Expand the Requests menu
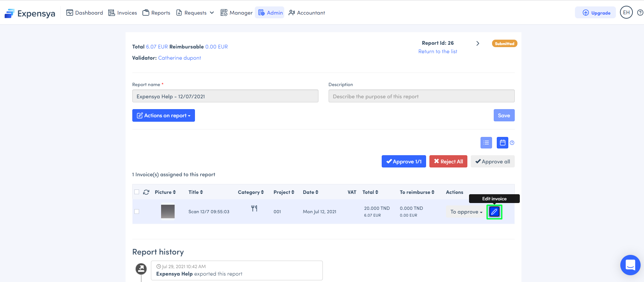 (195, 13)
